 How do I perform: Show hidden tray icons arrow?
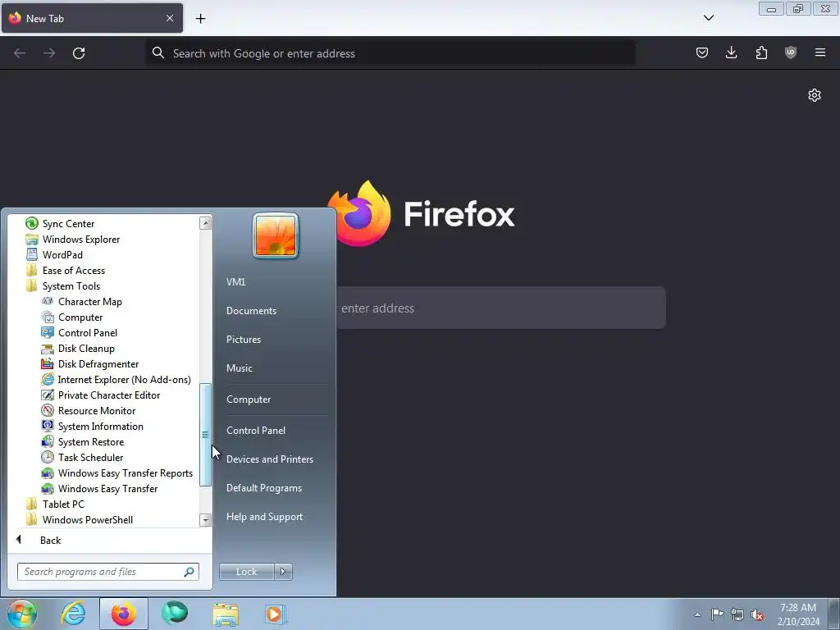pyautogui.click(x=697, y=614)
